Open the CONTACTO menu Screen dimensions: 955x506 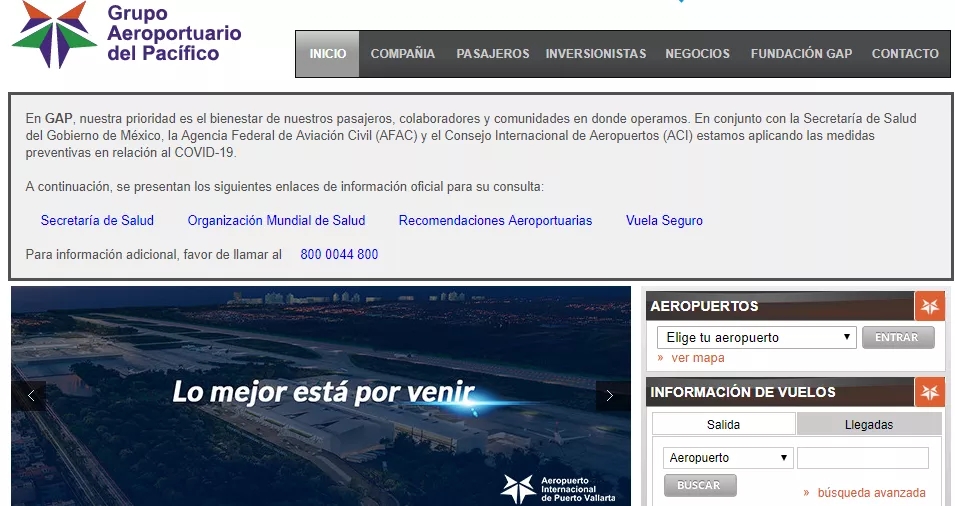point(905,54)
